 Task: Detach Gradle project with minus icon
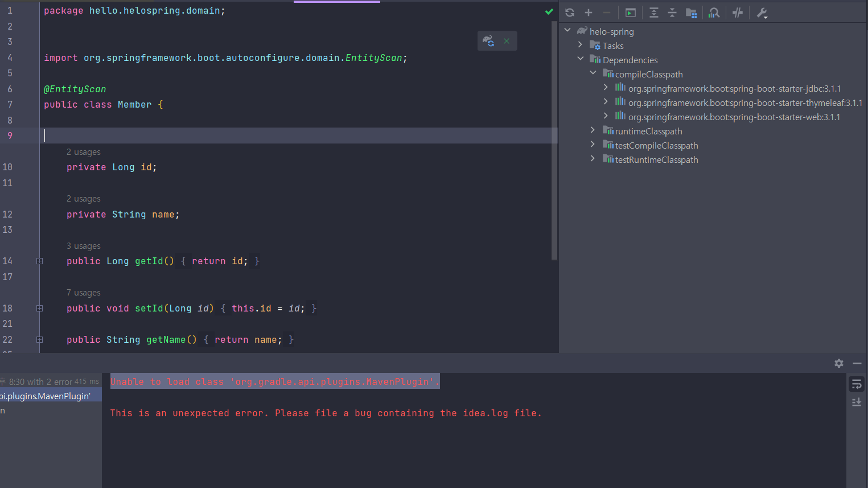click(607, 13)
